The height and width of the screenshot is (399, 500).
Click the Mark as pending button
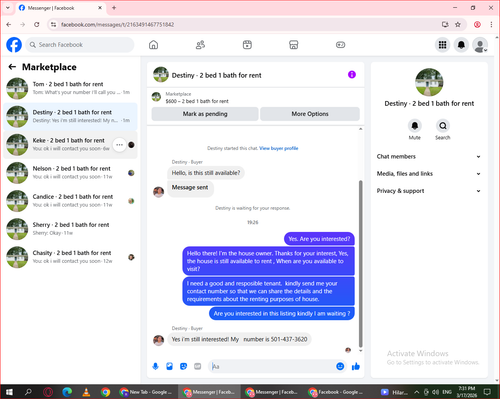[x=205, y=114]
